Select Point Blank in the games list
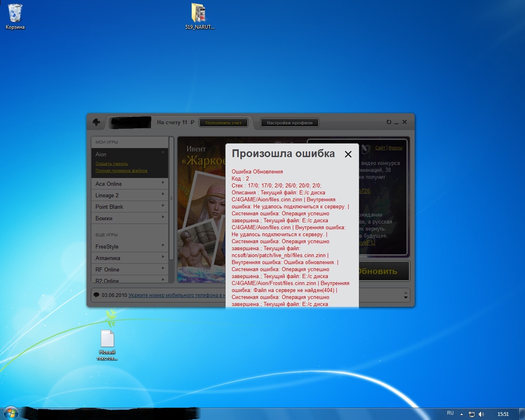This screenshot has width=525, height=420. coord(130,207)
